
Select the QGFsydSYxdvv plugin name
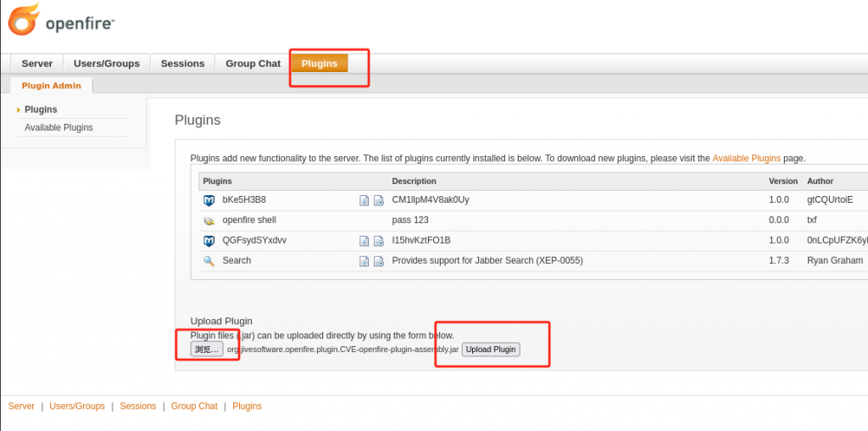point(254,240)
